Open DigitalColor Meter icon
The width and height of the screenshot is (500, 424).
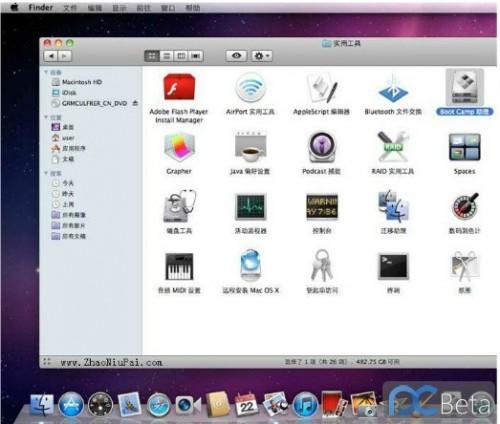tap(465, 206)
